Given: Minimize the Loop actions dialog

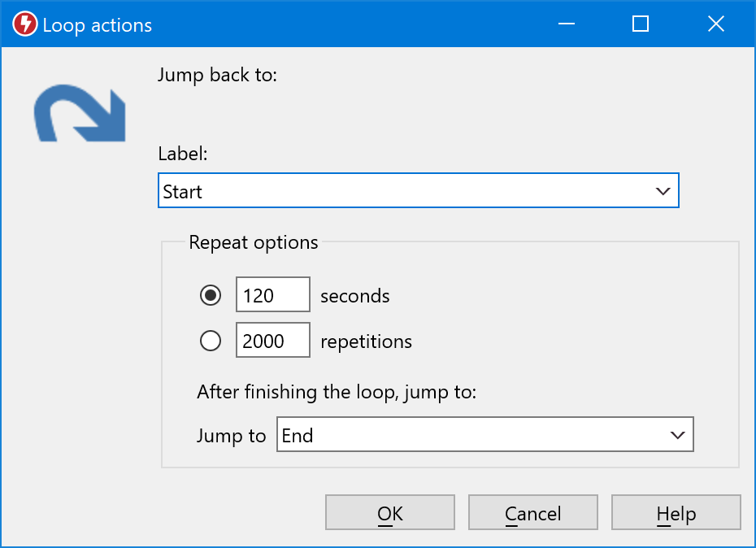Looking at the screenshot, I should click(x=567, y=24).
